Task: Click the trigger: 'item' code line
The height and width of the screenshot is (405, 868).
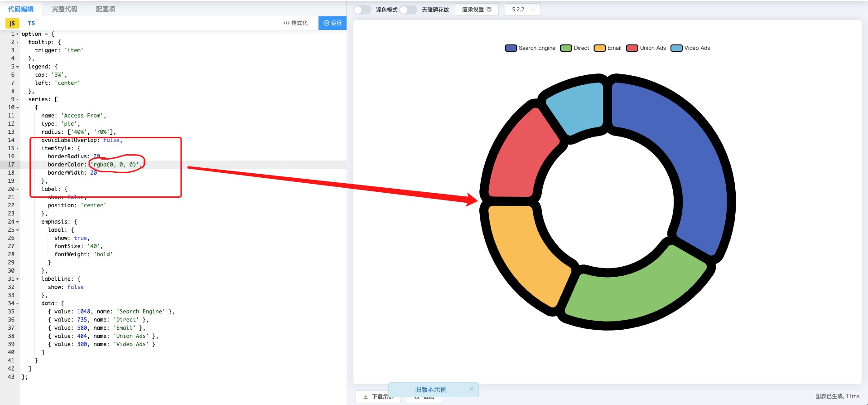Action: tap(59, 50)
